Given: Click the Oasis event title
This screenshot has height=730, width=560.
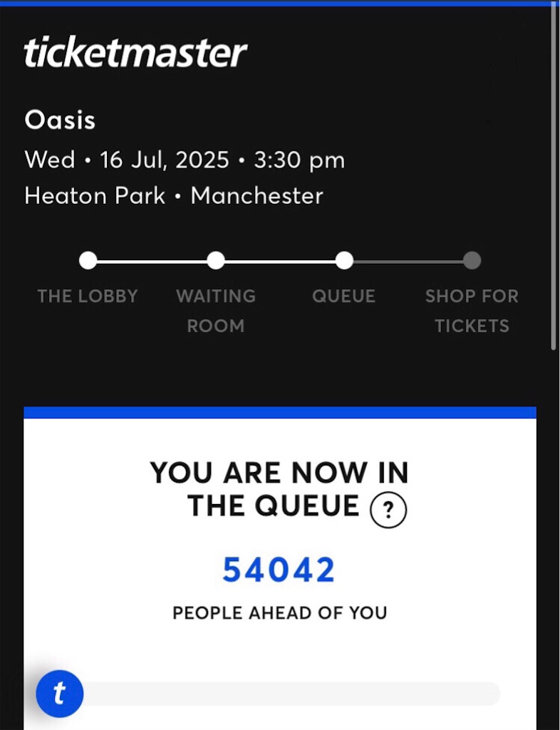Looking at the screenshot, I should click(60, 120).
